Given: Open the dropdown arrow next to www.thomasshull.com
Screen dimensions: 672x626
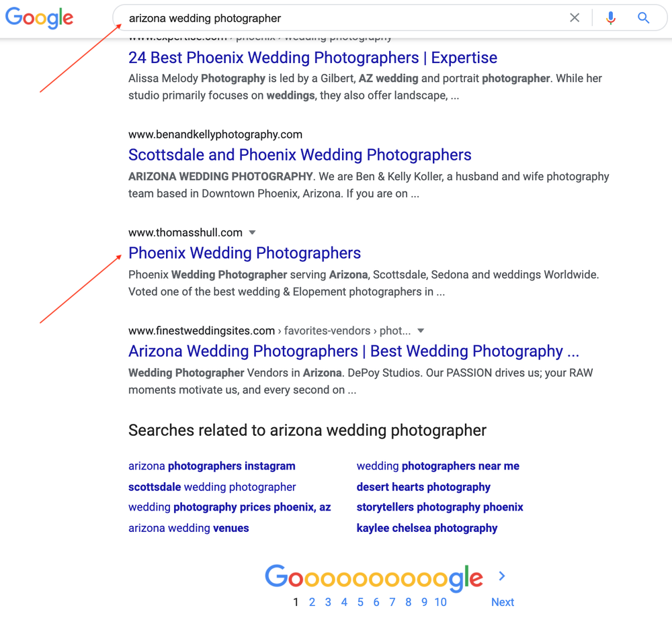Looking at the screenshot, I should 253,232.
